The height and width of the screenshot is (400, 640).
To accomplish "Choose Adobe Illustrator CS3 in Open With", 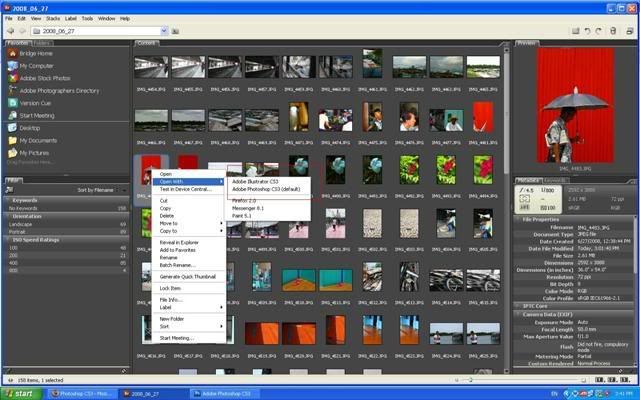I will click(256, 182).
